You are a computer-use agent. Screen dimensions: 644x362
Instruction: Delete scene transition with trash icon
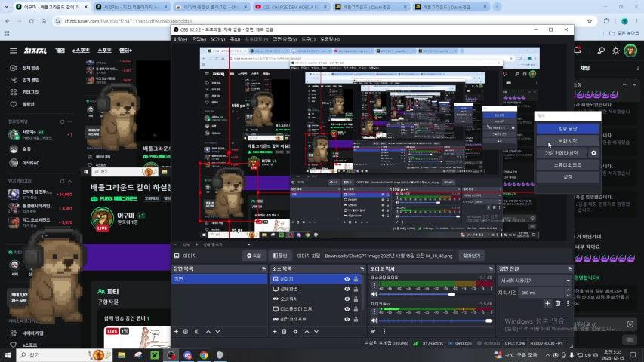coord(558,303)
